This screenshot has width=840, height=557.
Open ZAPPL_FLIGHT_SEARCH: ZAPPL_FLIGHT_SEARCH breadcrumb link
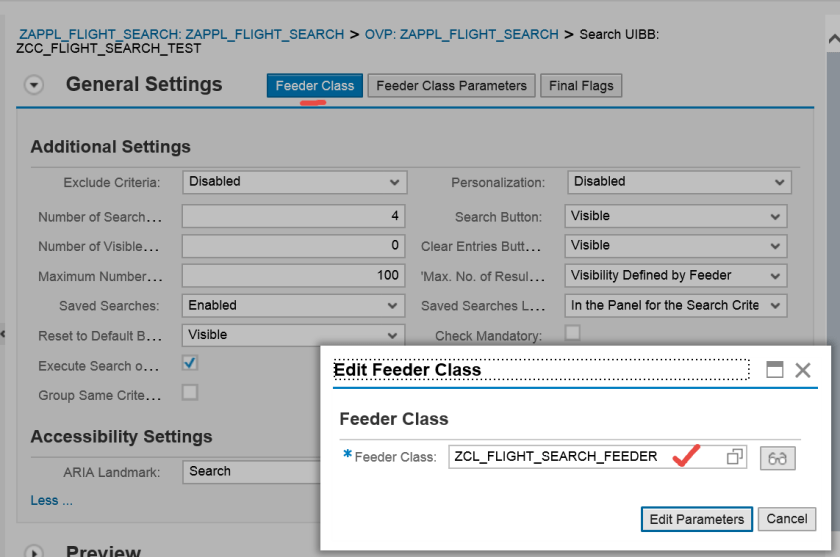[182, 34]
